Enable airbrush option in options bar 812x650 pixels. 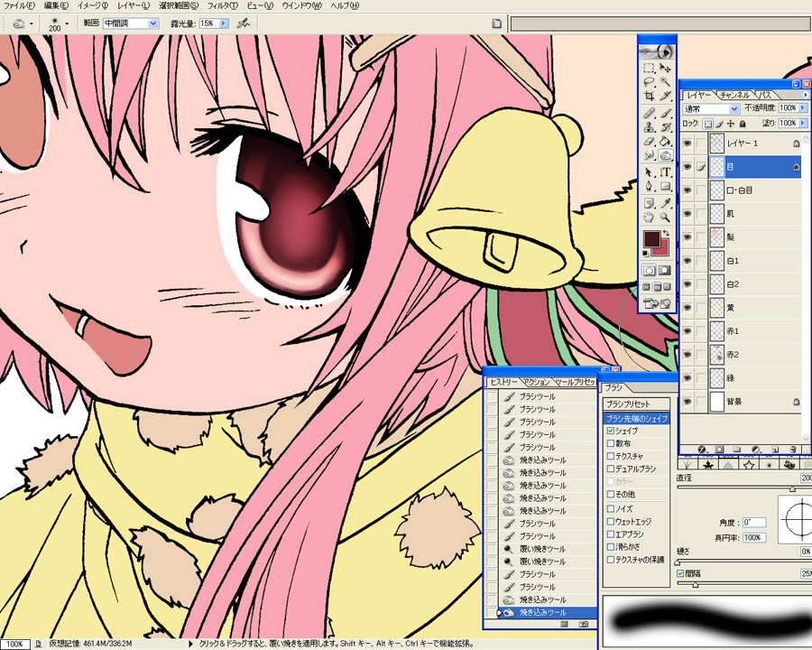(243, 23)
